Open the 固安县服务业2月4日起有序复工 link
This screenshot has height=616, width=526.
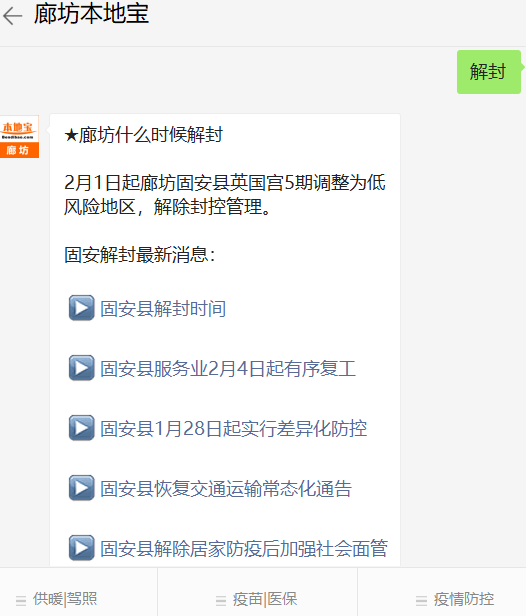click(x=228, y=368)
